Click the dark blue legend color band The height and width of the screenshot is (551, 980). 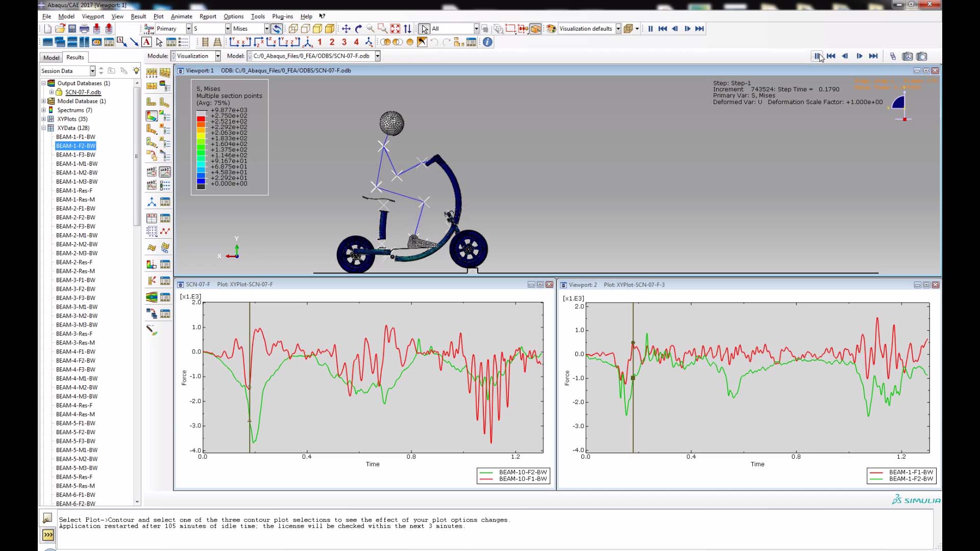click(201, 181)
